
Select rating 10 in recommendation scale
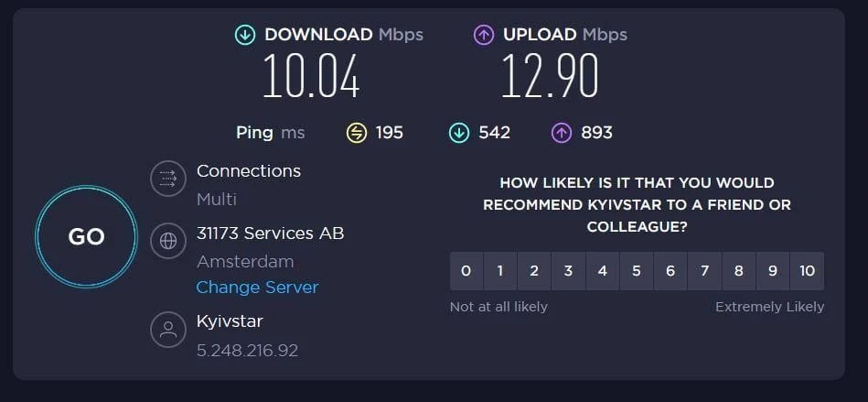807,271
